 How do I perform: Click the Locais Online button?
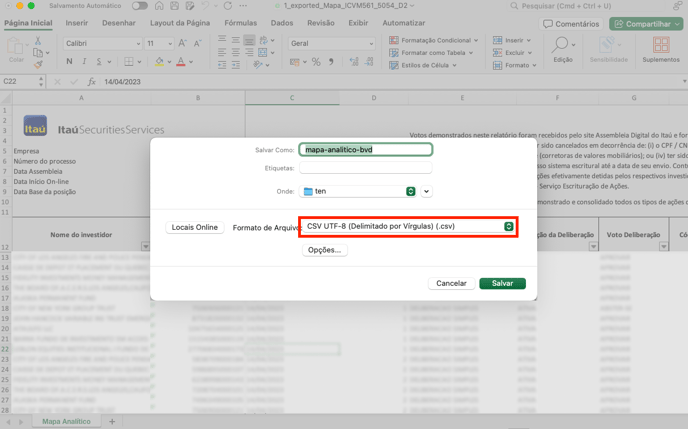point(194,227)
